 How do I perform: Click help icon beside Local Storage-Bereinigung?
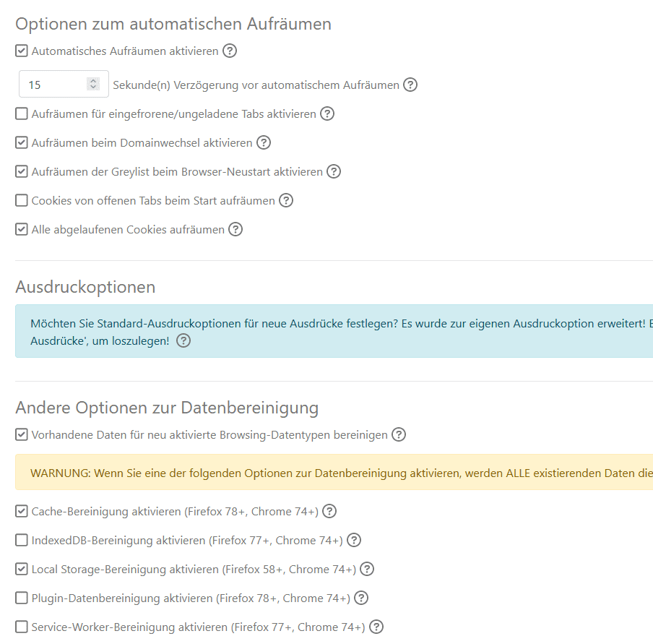[367, 569]
